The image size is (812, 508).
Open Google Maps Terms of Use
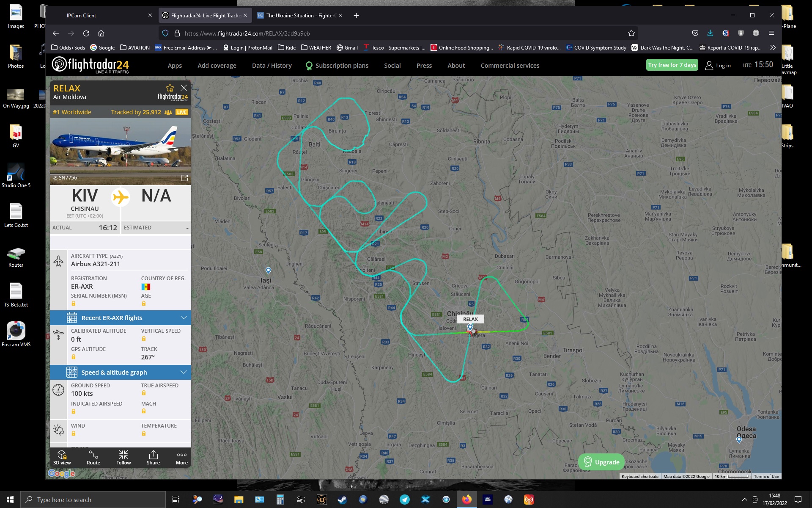766,477
